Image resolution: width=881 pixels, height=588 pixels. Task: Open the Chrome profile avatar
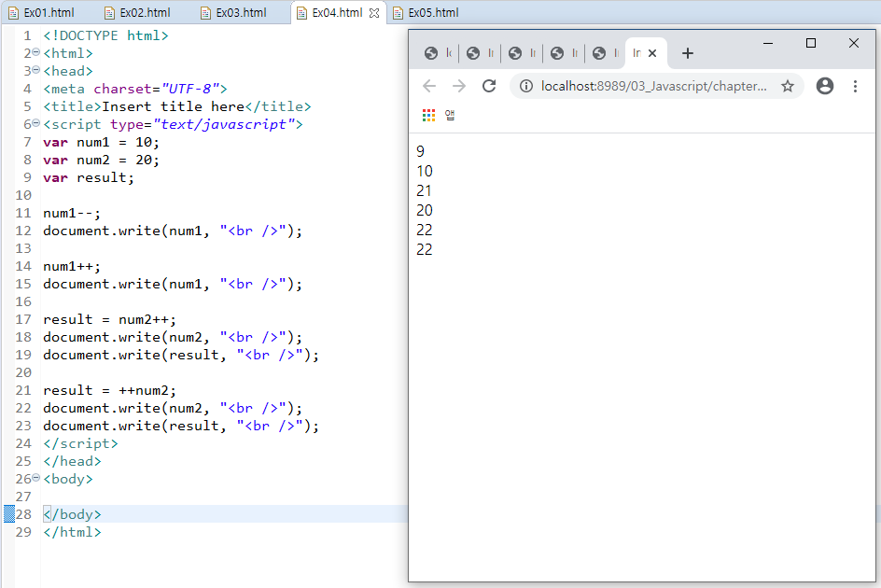click(x=825, y=86)
